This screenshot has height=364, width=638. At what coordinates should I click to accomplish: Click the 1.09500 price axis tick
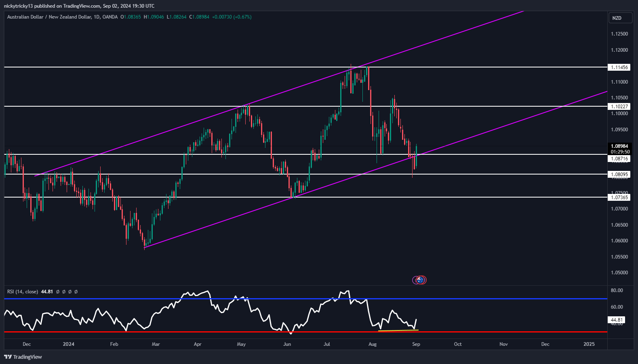pyautogui.click(x=619, y=130)
